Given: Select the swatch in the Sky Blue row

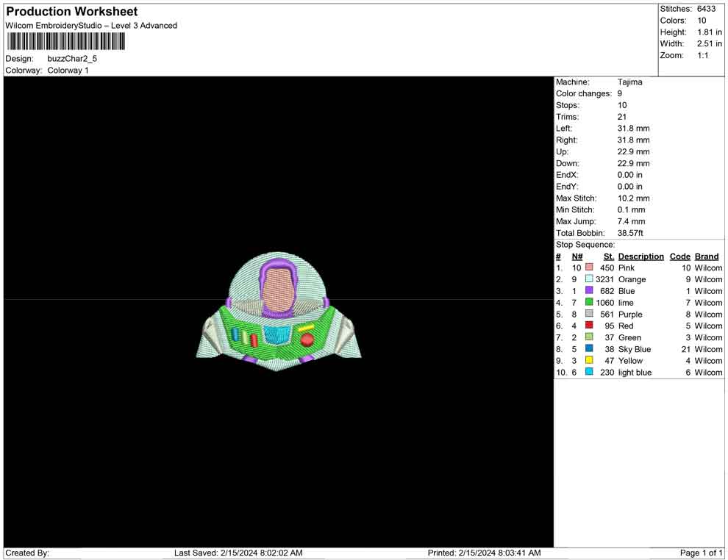Looking at the screenshot, I should click(589, 349).
